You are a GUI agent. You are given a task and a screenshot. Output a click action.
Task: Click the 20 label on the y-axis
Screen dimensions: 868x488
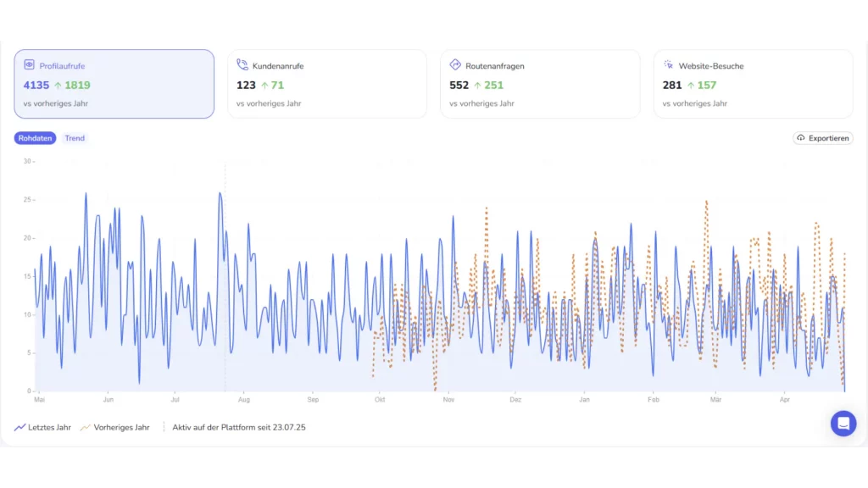(27, 238)
